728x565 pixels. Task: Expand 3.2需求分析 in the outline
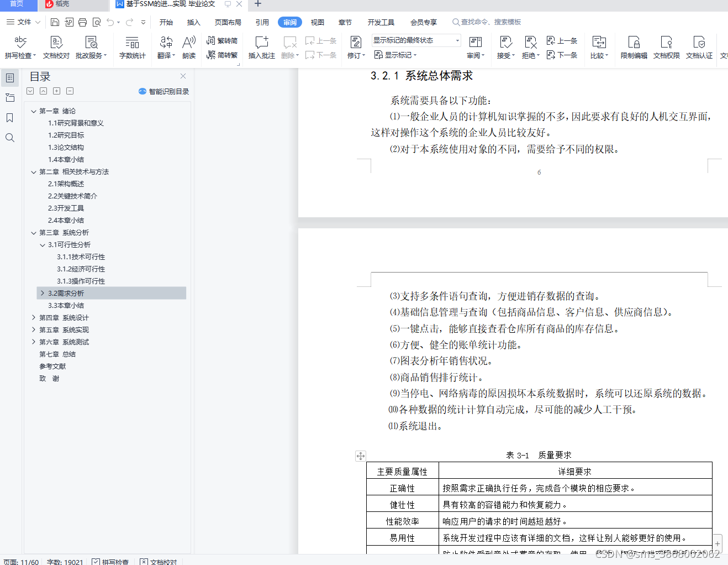(x=43, y=293)
